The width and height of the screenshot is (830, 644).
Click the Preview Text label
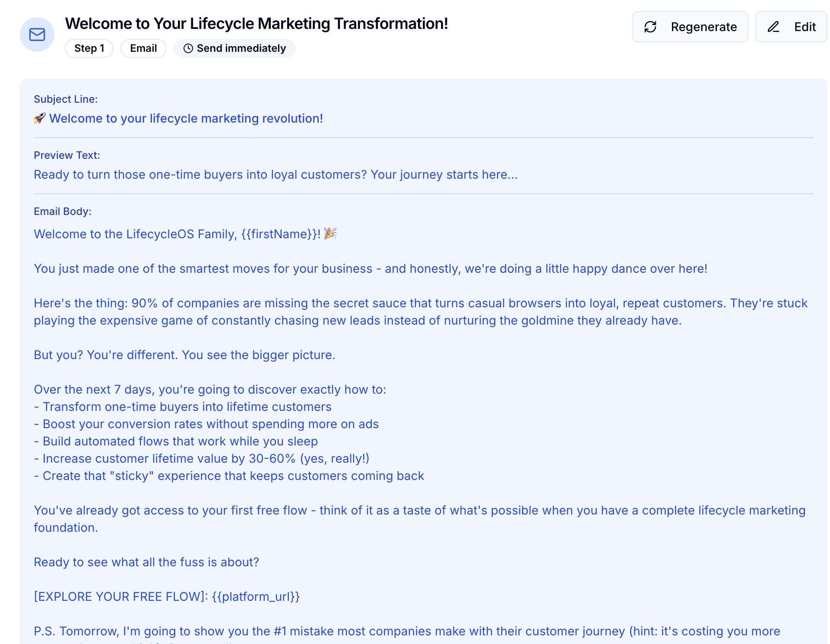(x=67, y=155)
